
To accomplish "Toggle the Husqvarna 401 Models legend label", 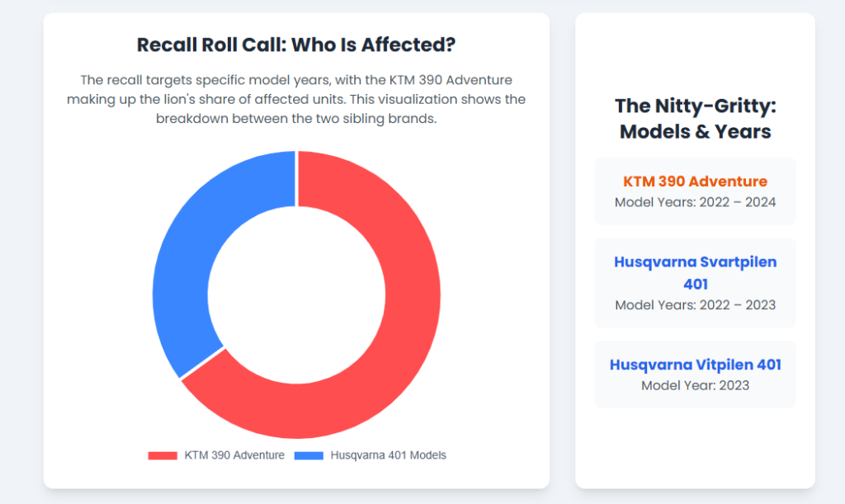I will tap(388, 455).
